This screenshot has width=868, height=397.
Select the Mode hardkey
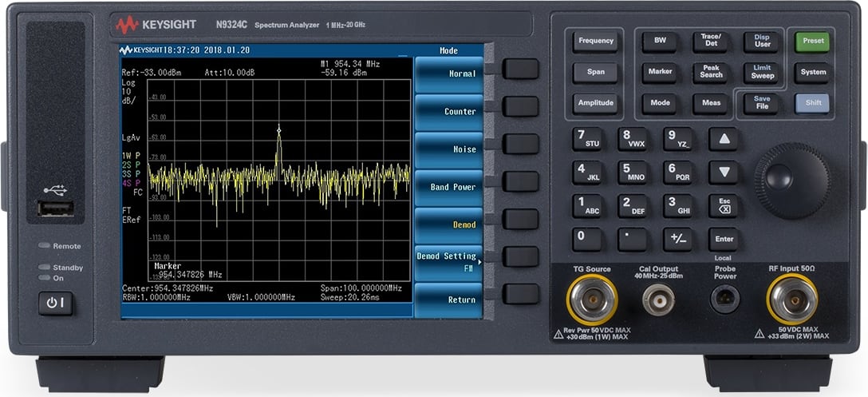point(660,104)
